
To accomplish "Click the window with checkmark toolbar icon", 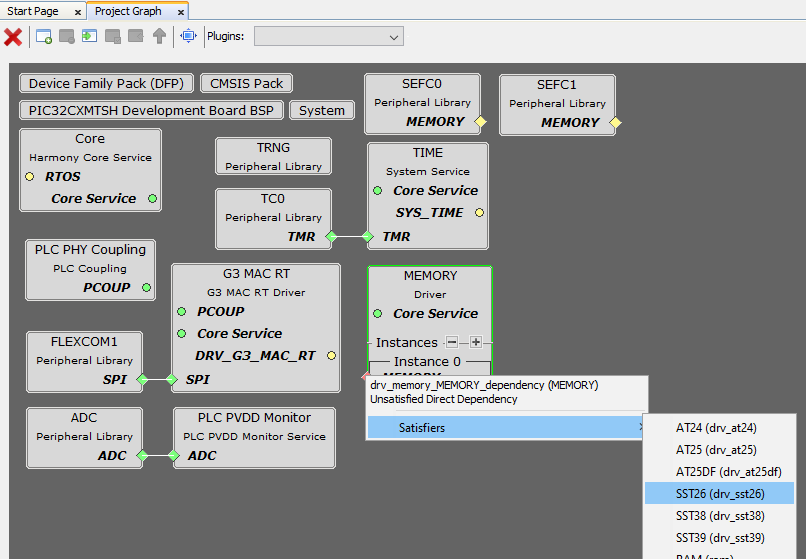I will tap(113, 37).
